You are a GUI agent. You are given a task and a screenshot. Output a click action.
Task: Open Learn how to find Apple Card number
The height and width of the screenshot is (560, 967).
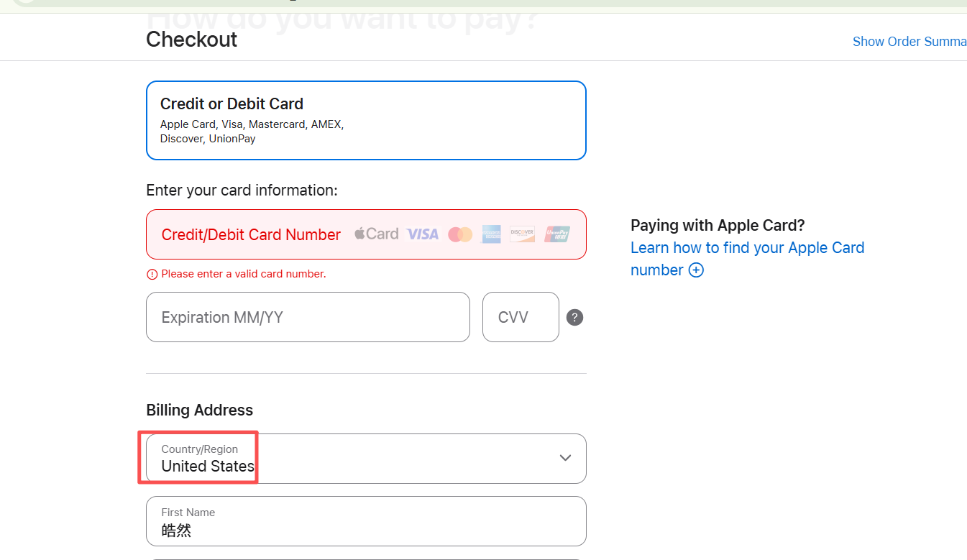[x=747, y=248]
